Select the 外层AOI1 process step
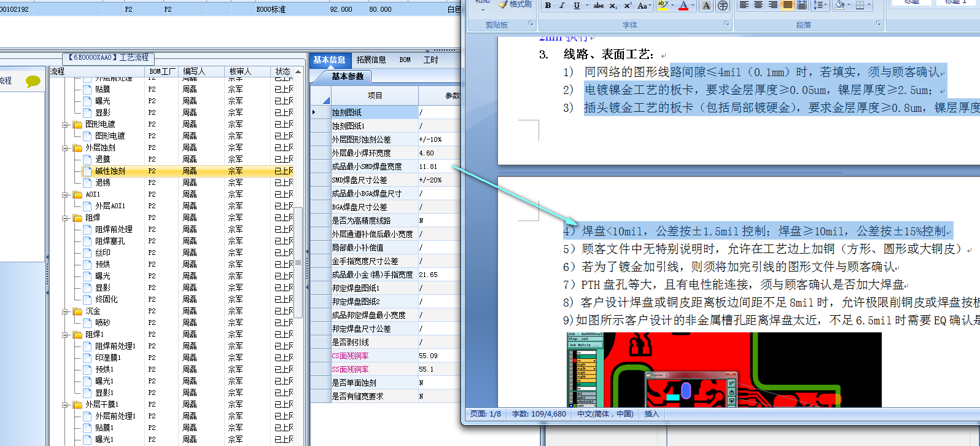The image size is (980, 446). pos(110,206)
